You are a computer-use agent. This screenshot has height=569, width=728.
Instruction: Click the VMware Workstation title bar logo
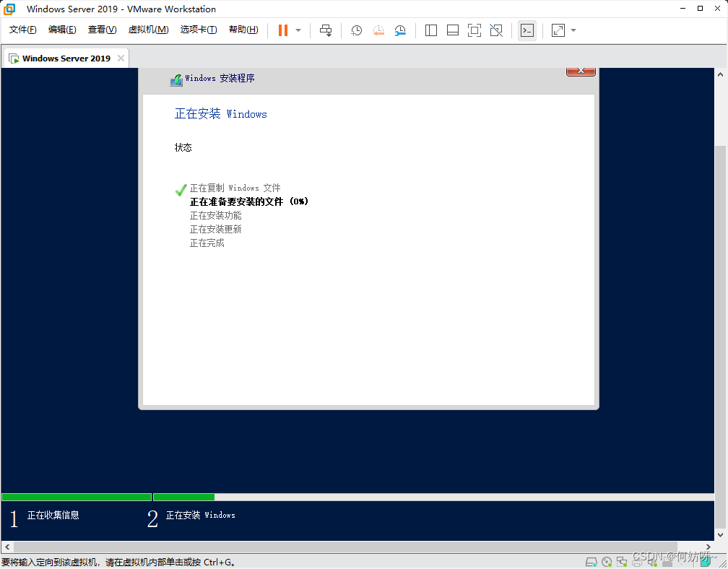tap(9, 9)
